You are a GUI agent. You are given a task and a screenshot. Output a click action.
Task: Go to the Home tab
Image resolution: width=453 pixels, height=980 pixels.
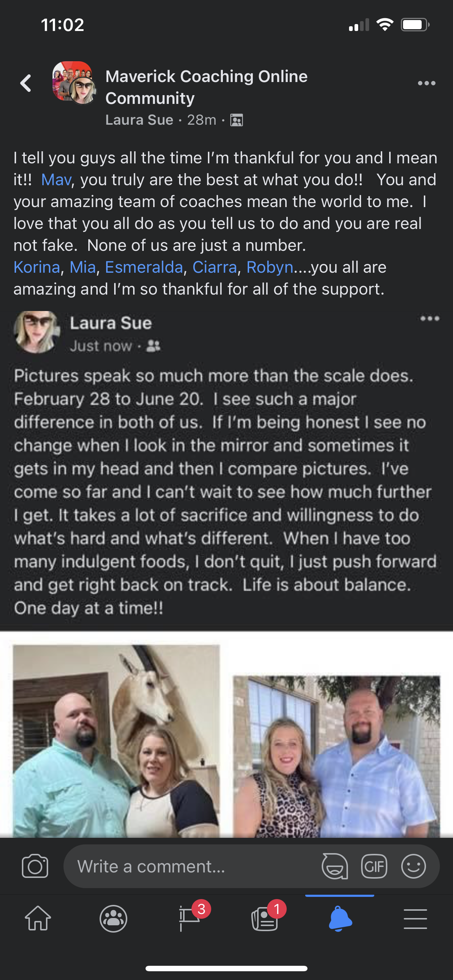click(38, 918)
